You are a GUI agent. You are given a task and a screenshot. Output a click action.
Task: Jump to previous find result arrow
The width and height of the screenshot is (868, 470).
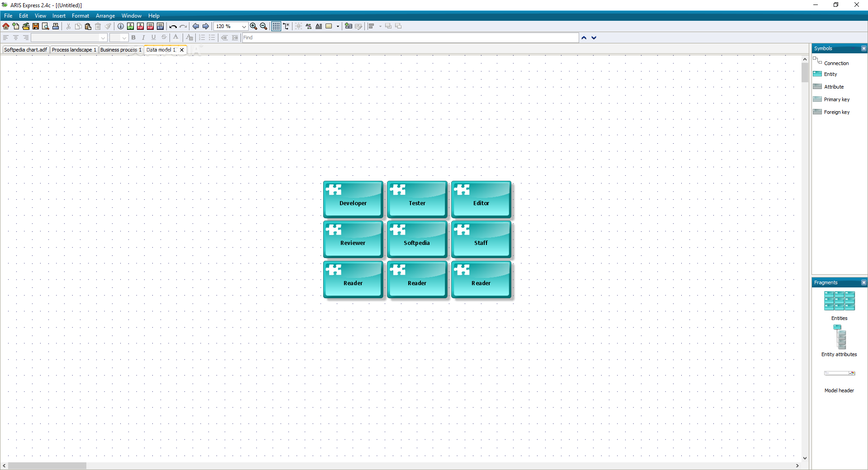tap(584, 38)
